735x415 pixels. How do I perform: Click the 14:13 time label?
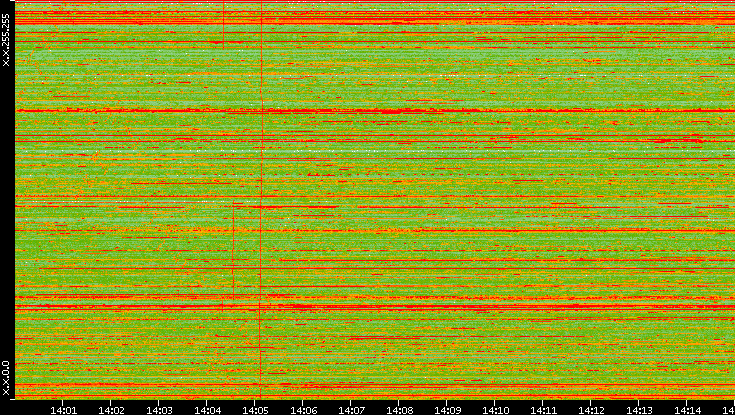639,410
